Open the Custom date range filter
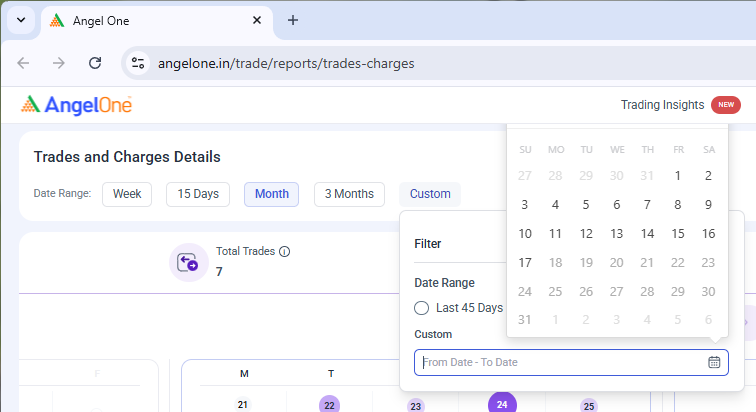 430,194
